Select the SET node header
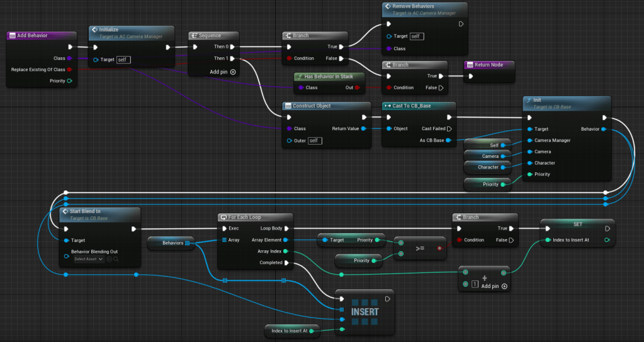644x342 pixels. tap(577, 223)
